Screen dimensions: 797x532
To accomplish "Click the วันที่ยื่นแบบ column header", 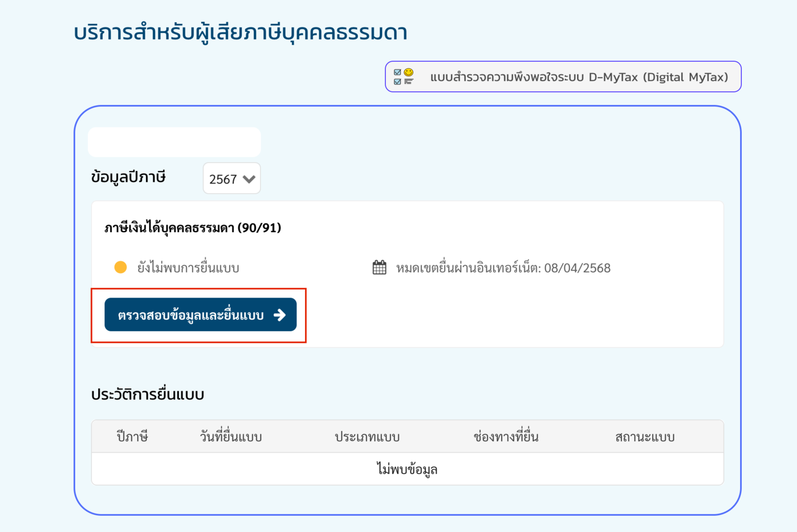I will tap(231, 437).
